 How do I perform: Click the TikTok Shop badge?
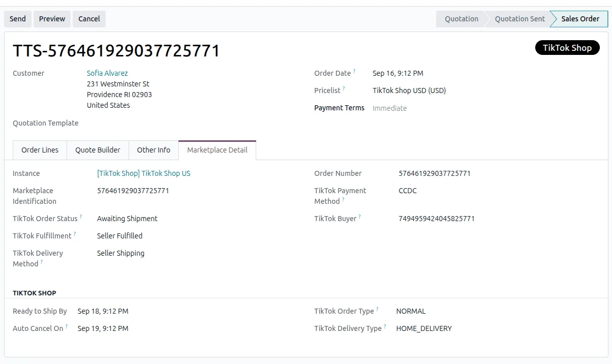pos(567,48)
